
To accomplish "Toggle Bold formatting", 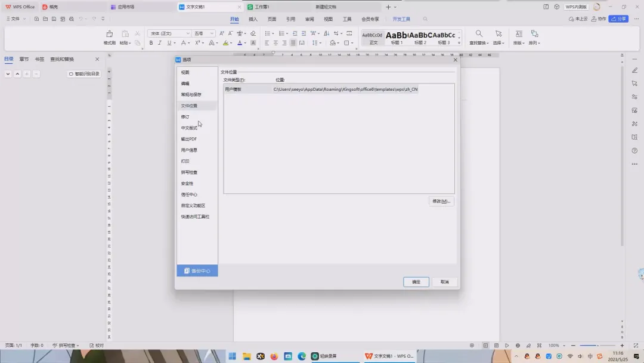I will 151,43.
